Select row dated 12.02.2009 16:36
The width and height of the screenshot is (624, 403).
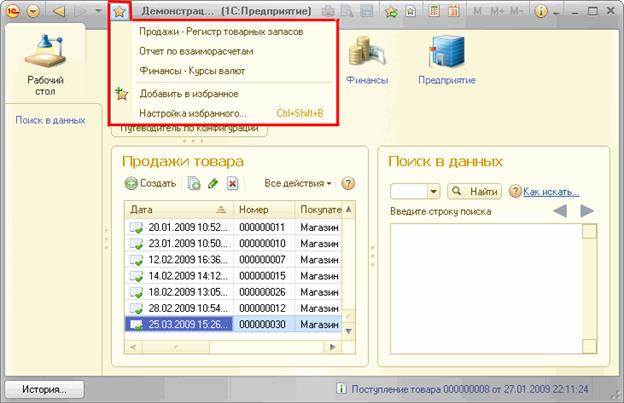click(x=233, y=260)
